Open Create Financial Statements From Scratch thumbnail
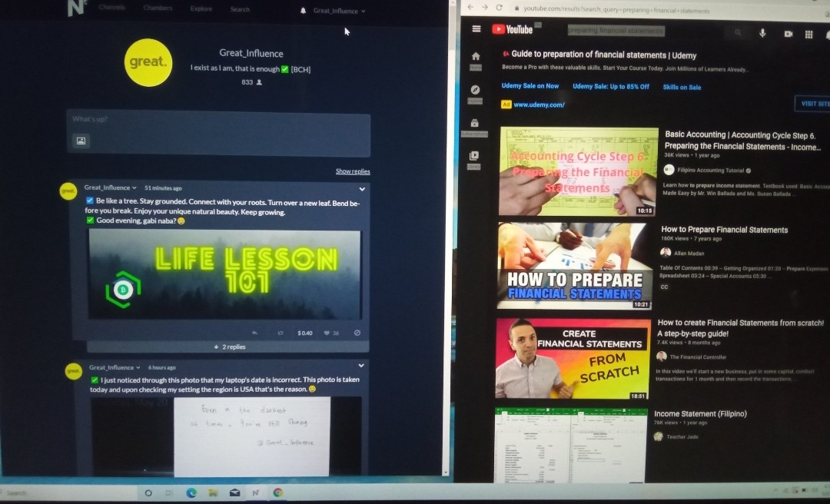Screen dimensions: 830x504 coord(573,359)
